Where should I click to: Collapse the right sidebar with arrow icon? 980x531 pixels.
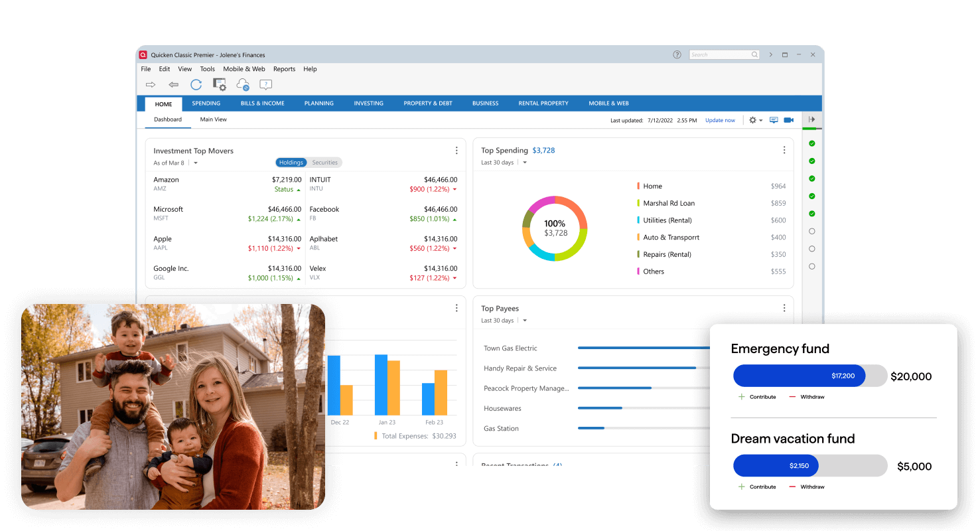point(811,119)
